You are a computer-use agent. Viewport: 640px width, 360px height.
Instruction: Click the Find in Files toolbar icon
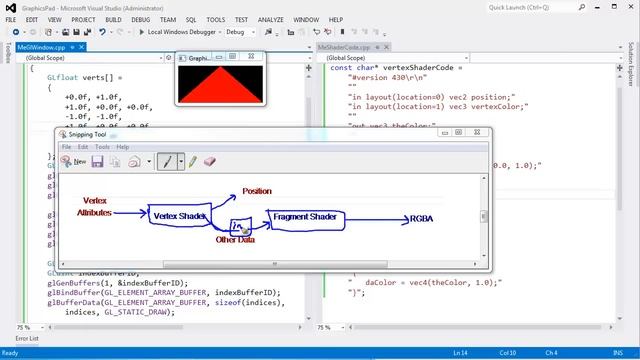click(268, 32)
